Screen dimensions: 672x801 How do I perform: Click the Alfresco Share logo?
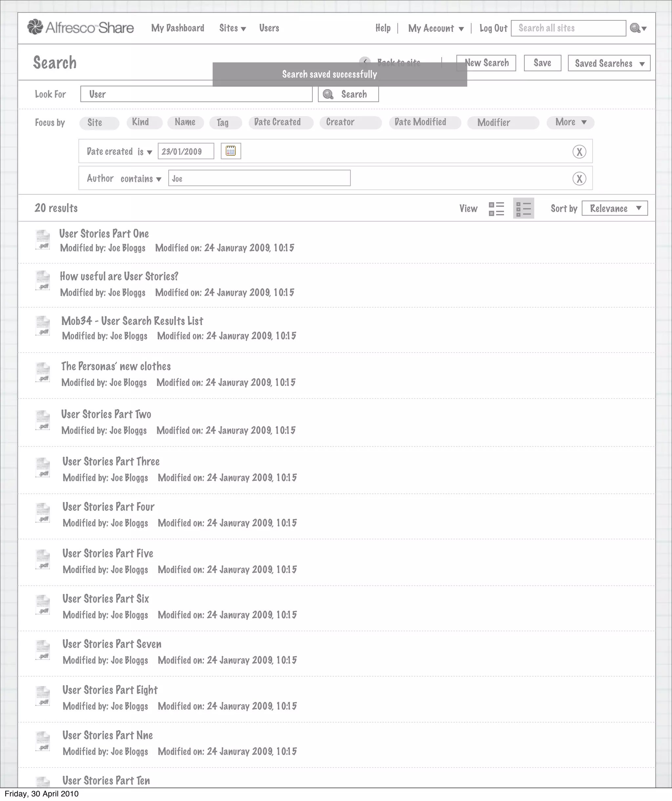point(80,28)
